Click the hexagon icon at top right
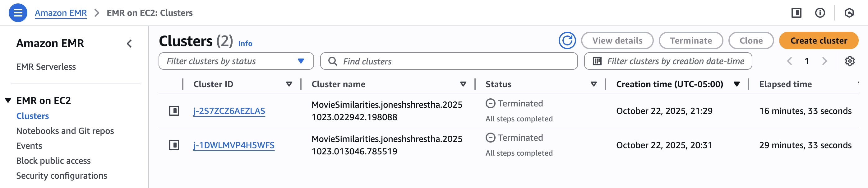 [x=849, y=13]
